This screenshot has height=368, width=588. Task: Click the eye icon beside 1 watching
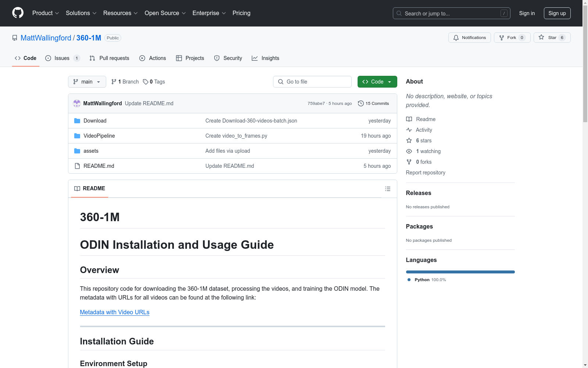[x=409, y=151]
